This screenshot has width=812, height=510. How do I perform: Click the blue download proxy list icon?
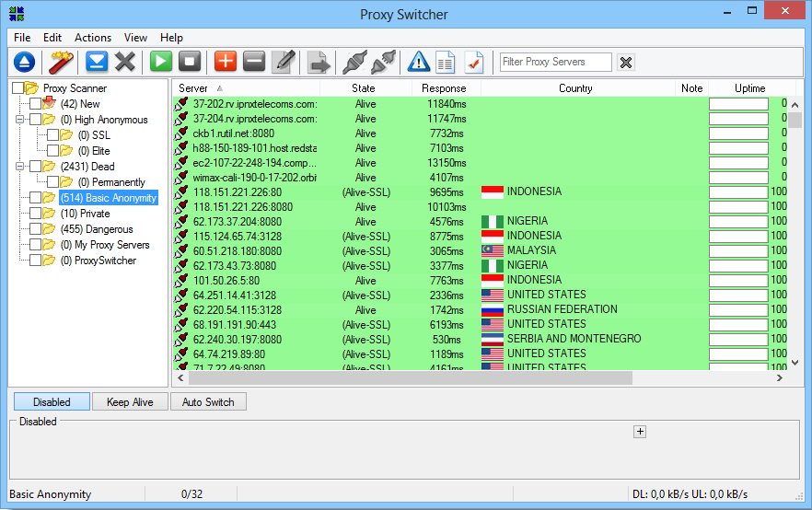97,62
